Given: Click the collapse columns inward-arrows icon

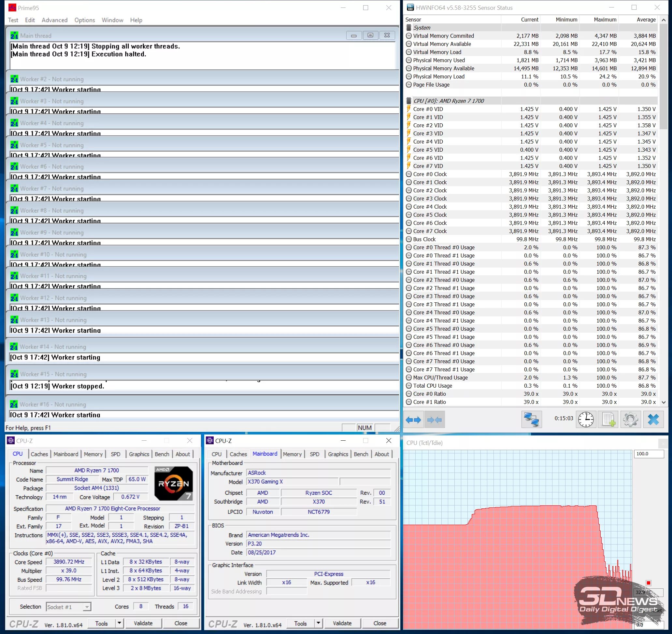Looking at the screenshot, I should tap(434, 420).
